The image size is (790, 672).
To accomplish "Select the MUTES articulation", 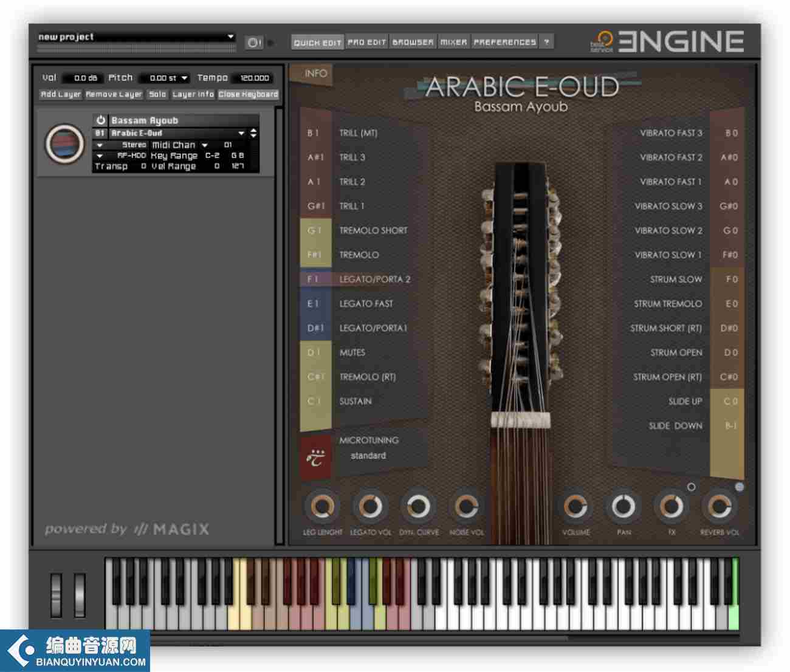I will click(352, 352).
